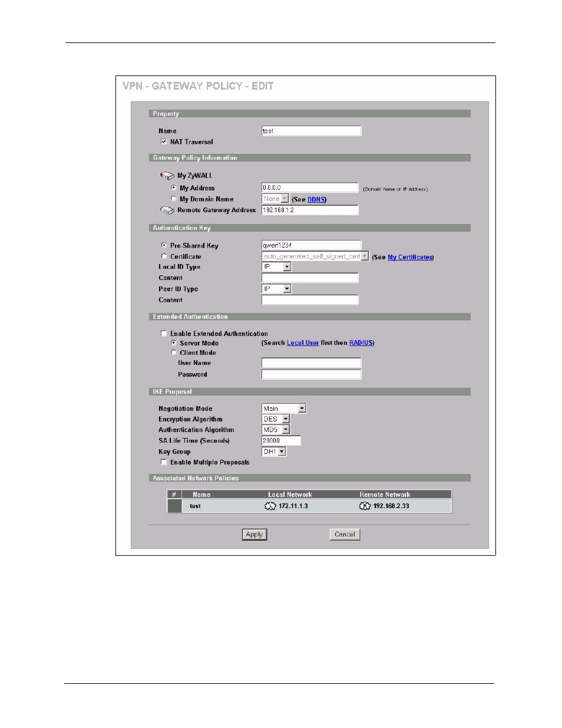Click the My Address input field

310,188
